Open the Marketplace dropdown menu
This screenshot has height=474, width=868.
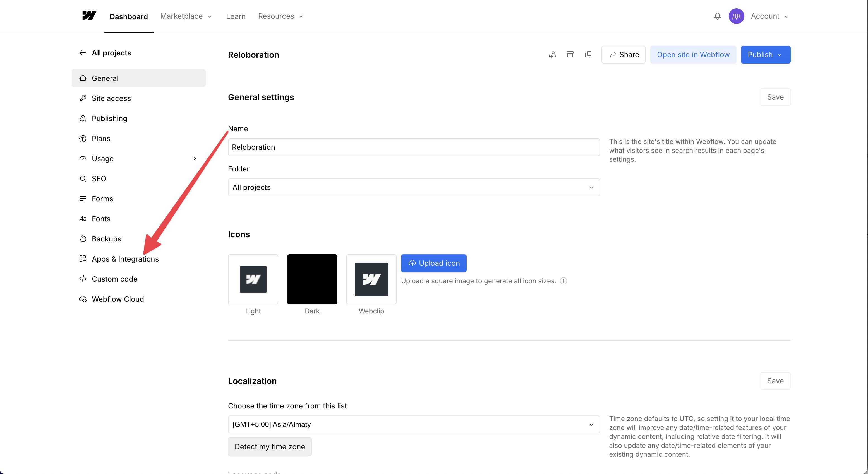coord(186,16)
